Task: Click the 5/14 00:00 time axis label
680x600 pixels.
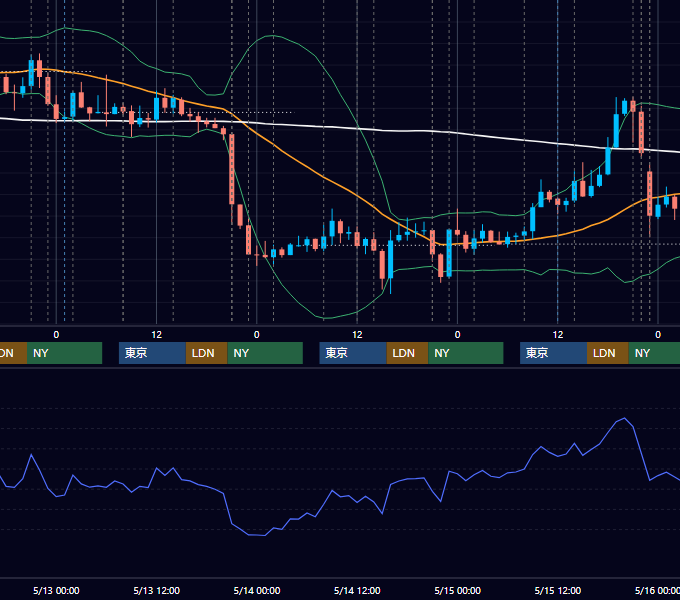Action: pyautogui.click(x=257, y=590)
